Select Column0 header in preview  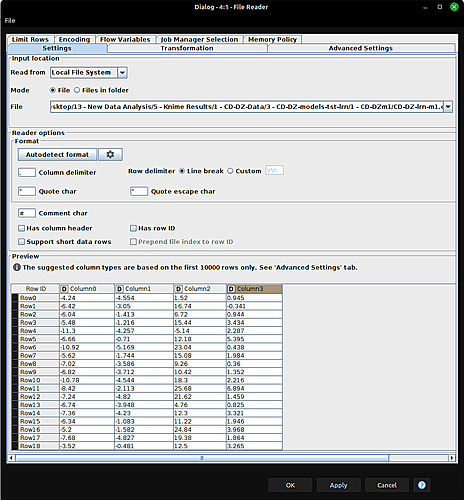click(x=87, y=289)
